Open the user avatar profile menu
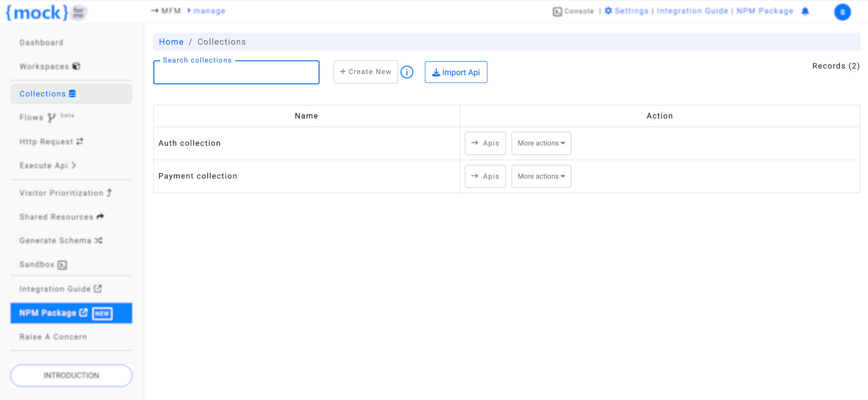Image resolution: width=868 pixels, height=400 pixels. (842, 12)
